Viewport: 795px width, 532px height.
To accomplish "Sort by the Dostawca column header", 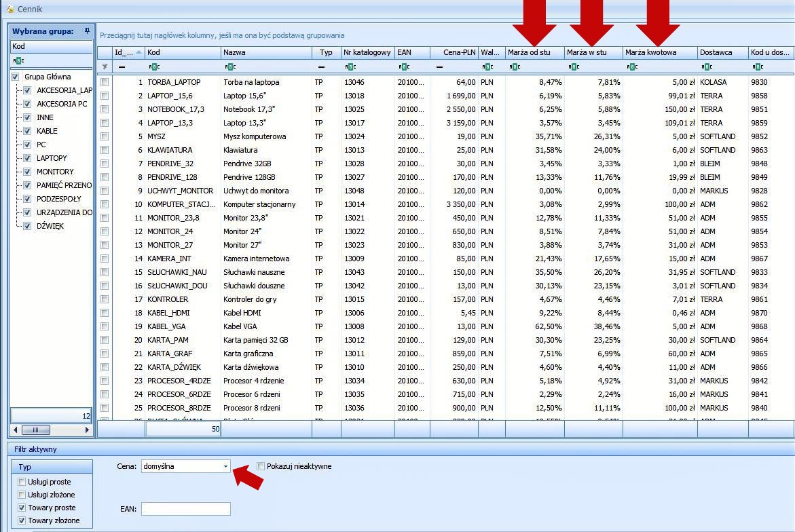I will 723,52.
